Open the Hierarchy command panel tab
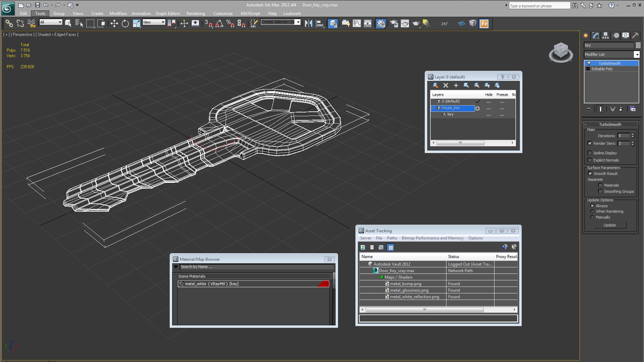Image resolution: width=644 pixels, height=362 pixels. pos(605,36)
